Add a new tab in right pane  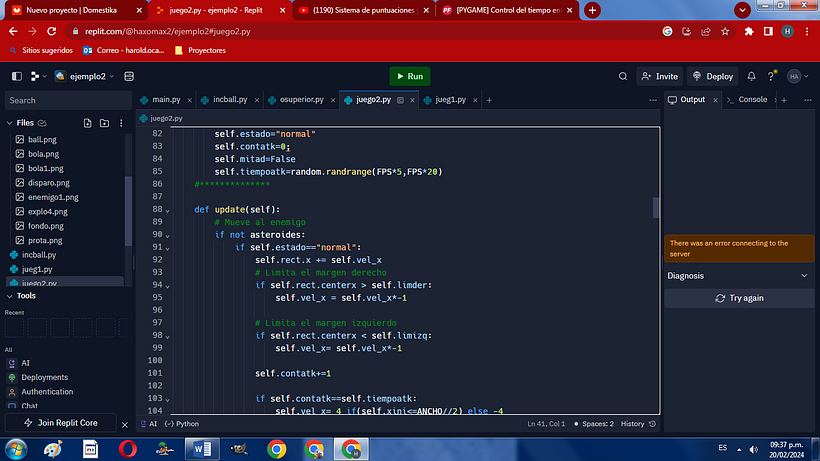pos(784,100)
